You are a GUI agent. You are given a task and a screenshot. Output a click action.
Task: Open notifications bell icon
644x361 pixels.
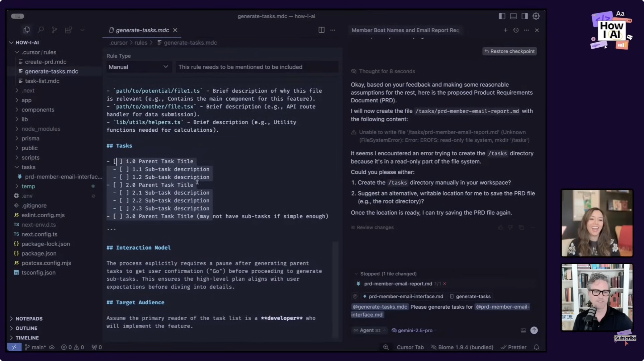click(536, 347)
